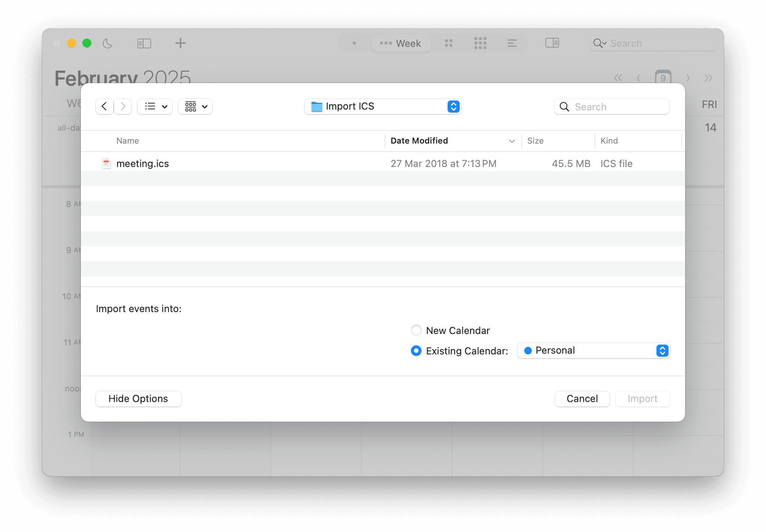Screen dimensions: 766x532
Task: Toggle the calendar sidebar panel icon
Action: [553, 43]
